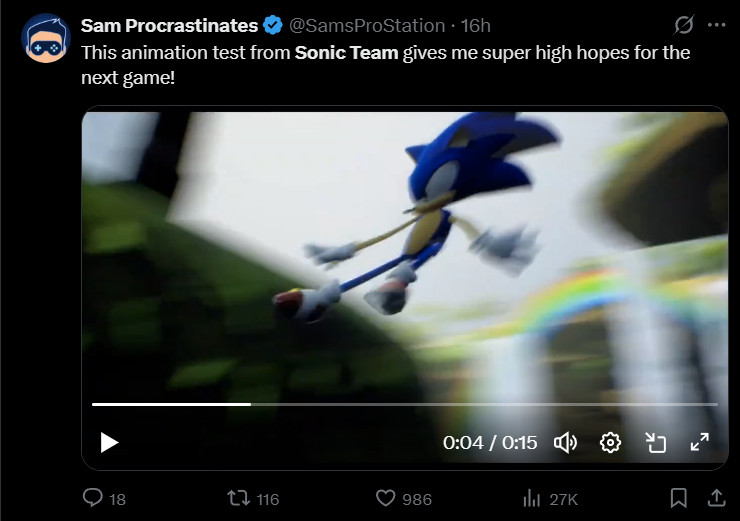Open the @SamsProStation handle link
Viewport: 740px width, 521px height.
[367, 25]
